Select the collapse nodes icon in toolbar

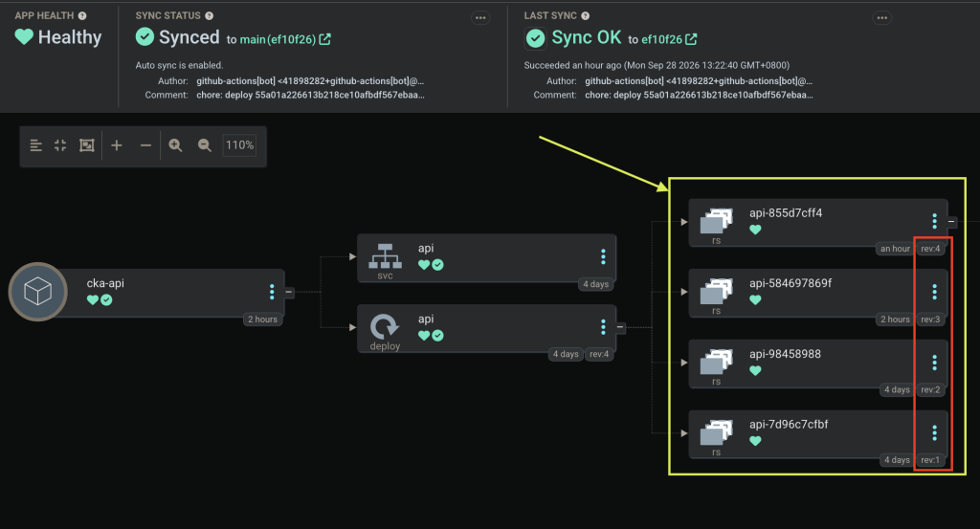pyautogui.click(x=60, y=145)
